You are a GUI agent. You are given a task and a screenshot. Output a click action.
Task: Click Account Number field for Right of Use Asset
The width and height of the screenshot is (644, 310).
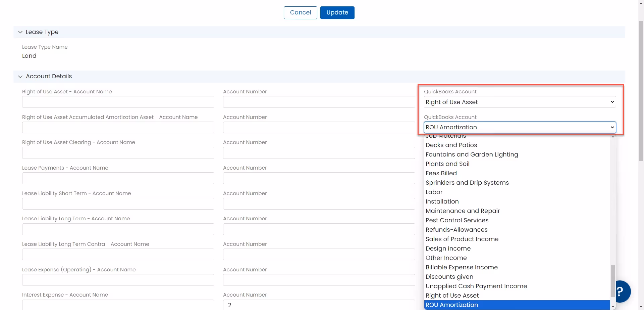pyautogui.click(x=319, y=102)
